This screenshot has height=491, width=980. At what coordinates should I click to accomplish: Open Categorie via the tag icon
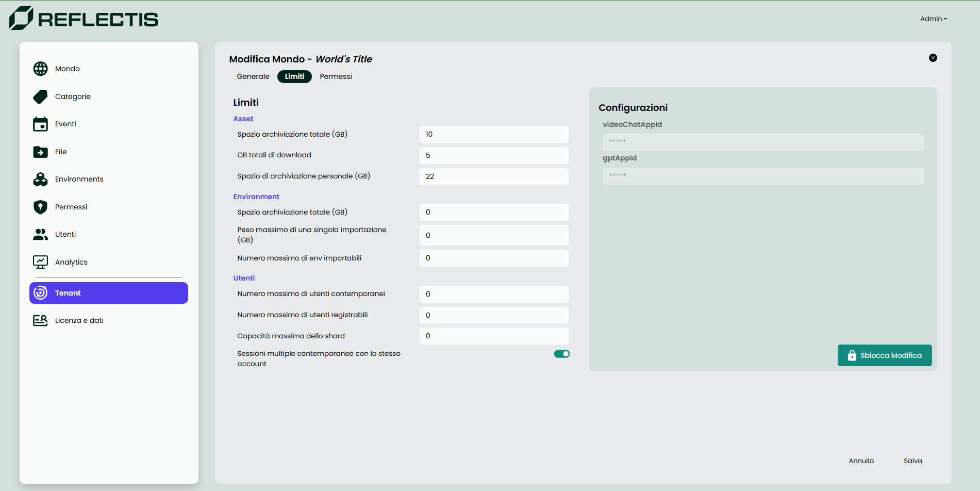[40, 96]
